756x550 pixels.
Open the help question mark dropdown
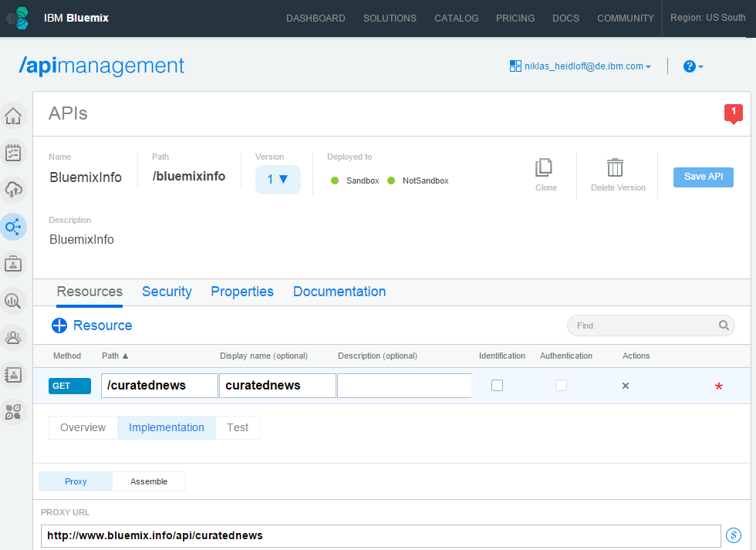693,66
